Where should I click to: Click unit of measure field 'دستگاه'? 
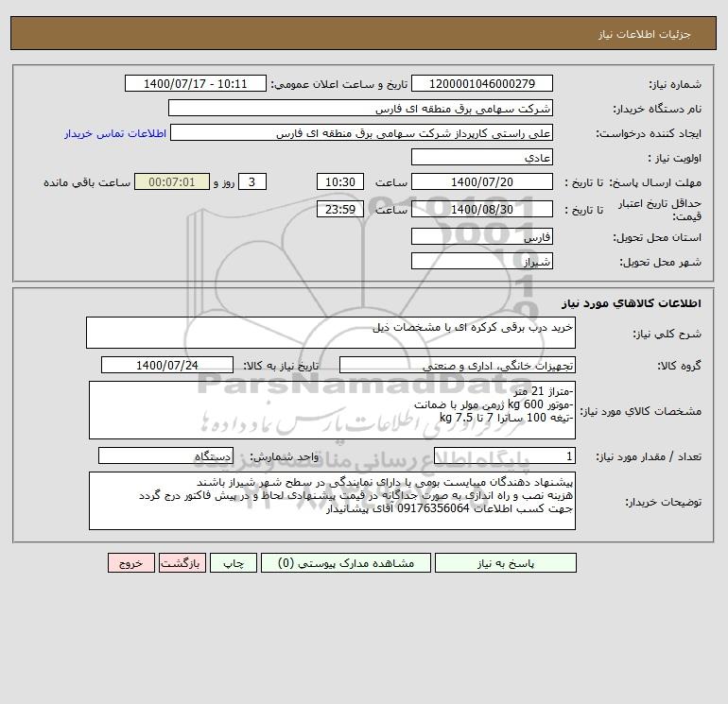pyautogui.click(x=165, y=456)
